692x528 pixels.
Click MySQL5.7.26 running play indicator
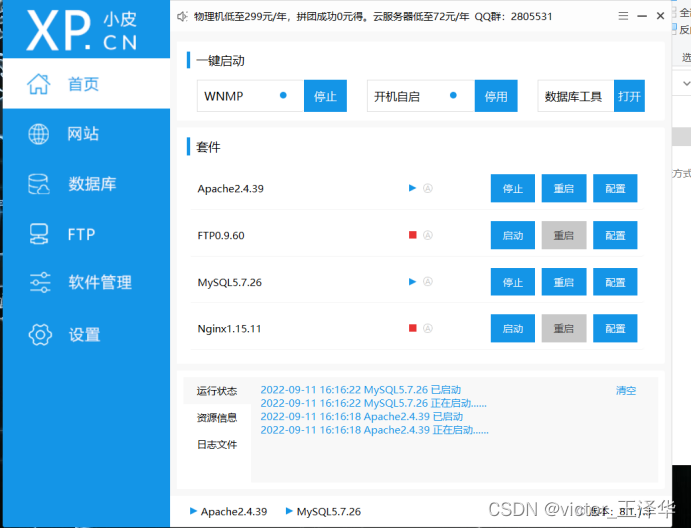(412, 282)
